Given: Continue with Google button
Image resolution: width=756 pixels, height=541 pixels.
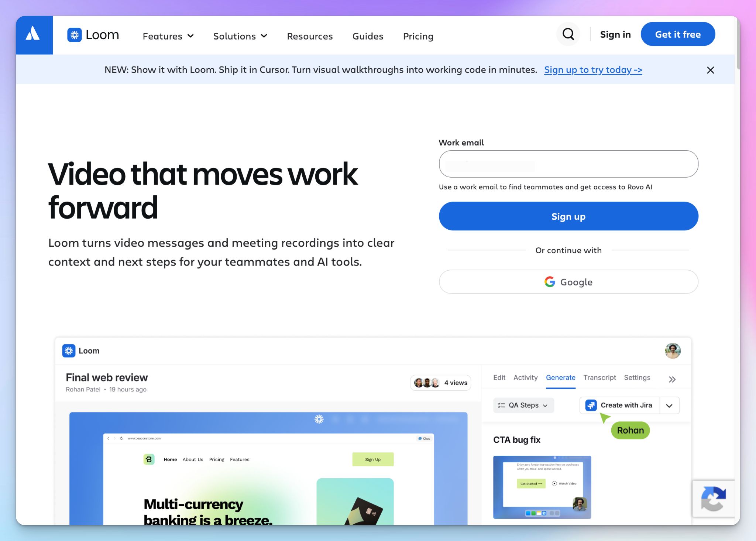Looking at the screenshot, I should tap(568, 282).
